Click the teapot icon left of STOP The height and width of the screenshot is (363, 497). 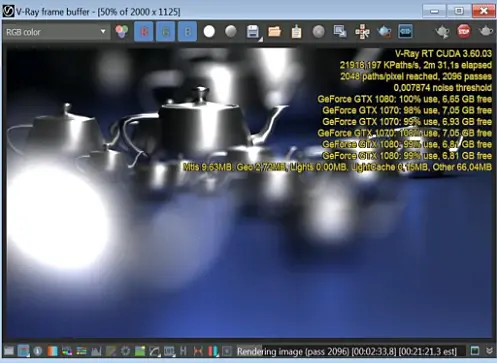(x=443, y=32)
